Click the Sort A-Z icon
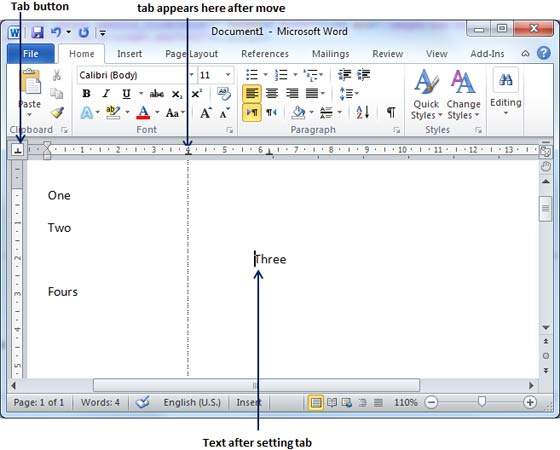This screenshot has height=450, width=560. coord(362,112)
